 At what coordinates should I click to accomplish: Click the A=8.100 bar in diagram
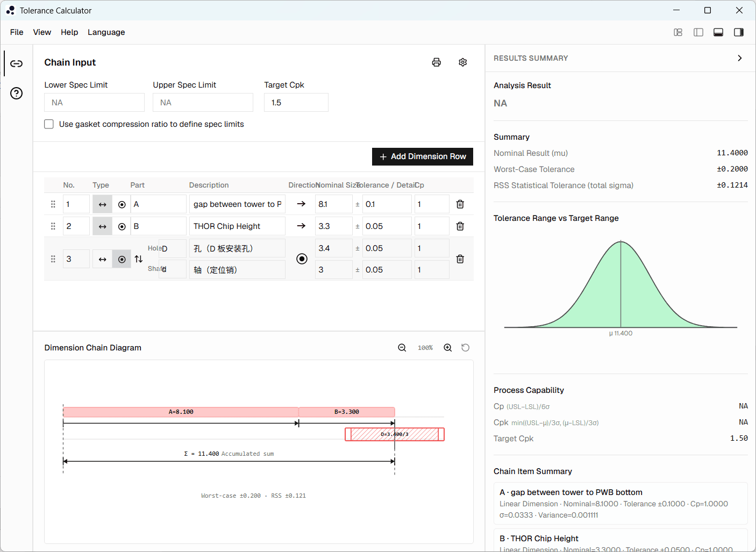181,412
